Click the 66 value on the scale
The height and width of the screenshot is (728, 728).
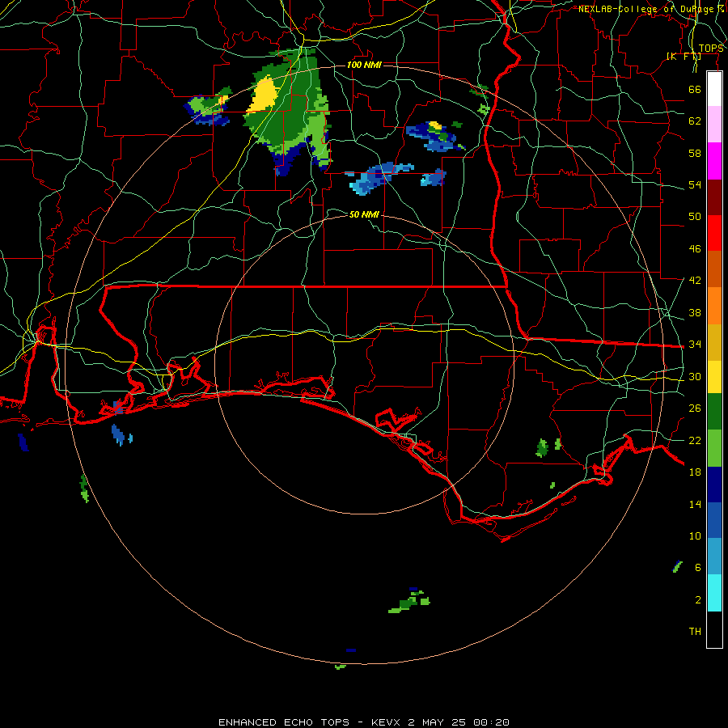(695, 89)
